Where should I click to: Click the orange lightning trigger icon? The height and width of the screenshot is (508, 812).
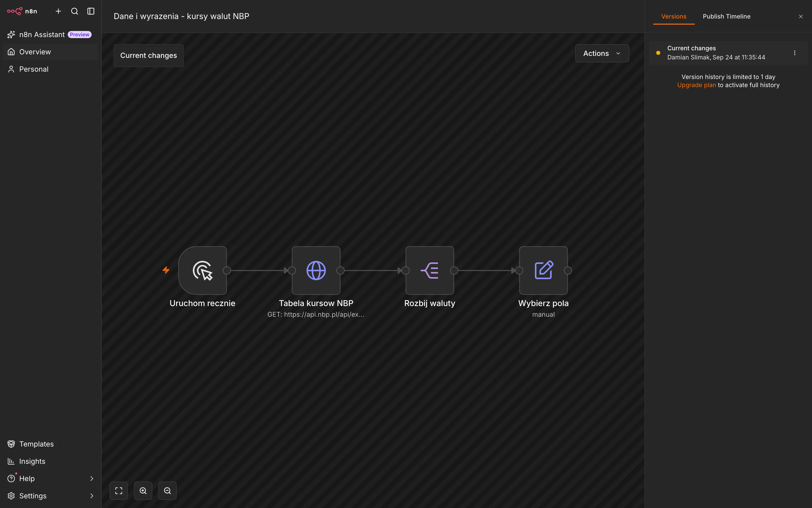pos(166,270)
